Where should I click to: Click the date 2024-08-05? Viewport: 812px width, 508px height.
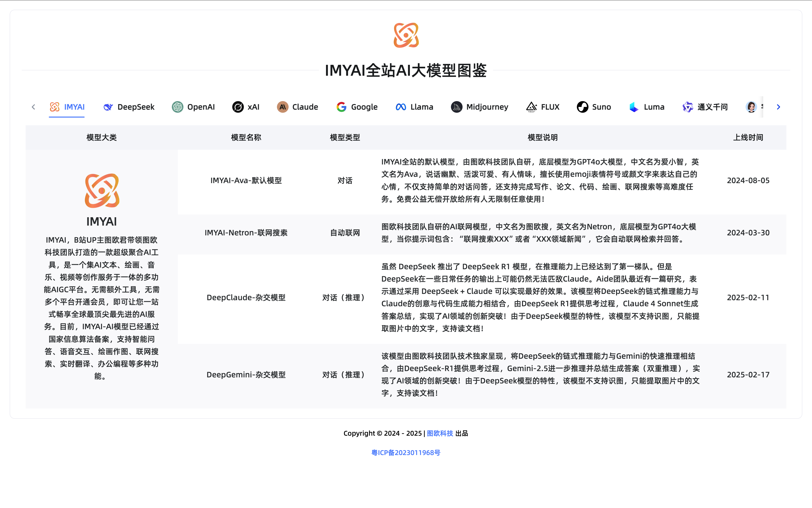[x=748, y=180]
